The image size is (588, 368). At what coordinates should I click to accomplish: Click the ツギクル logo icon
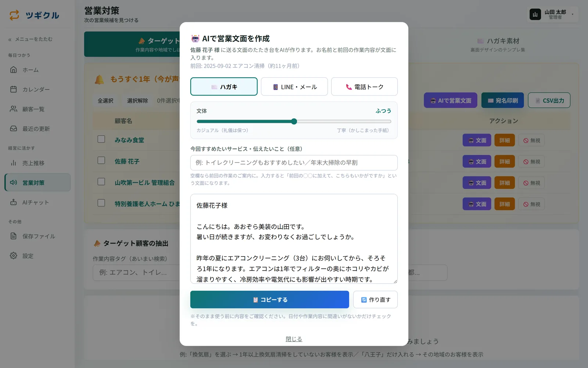[14, 15]
